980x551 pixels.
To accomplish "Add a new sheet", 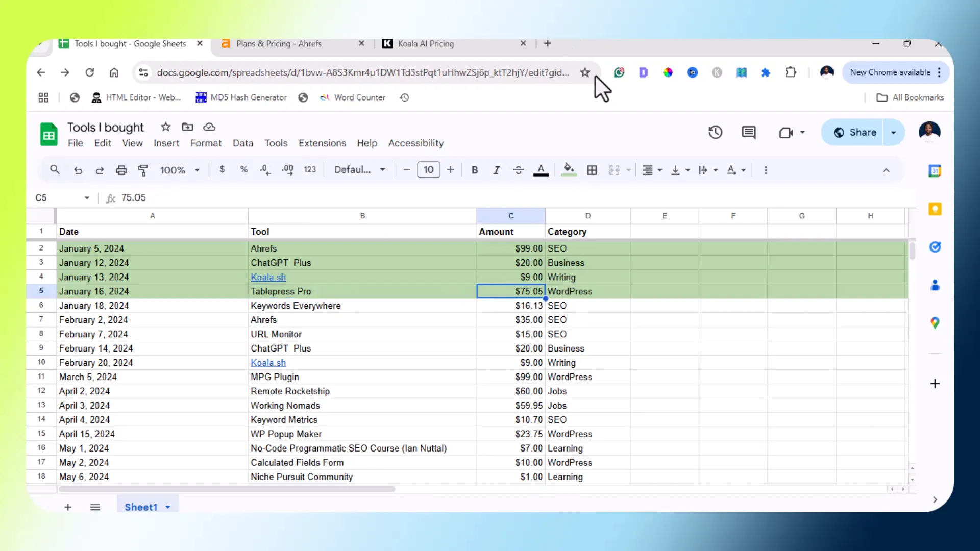I will (x=68, y=507).
